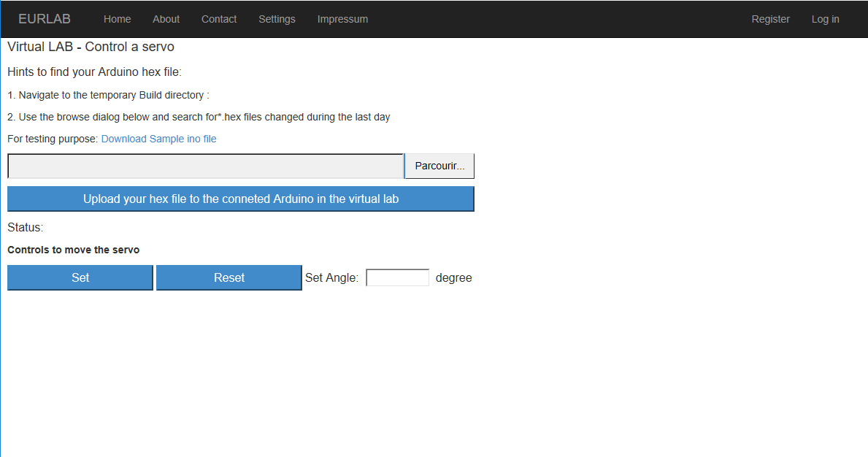This screenshot has height=457, width=868.
Task: Click Log in in the navbar
Action: tap(825, 19)
